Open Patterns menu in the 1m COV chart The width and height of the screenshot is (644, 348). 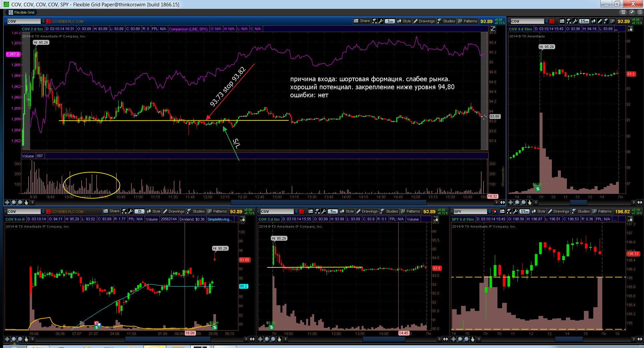click(467, 21)
